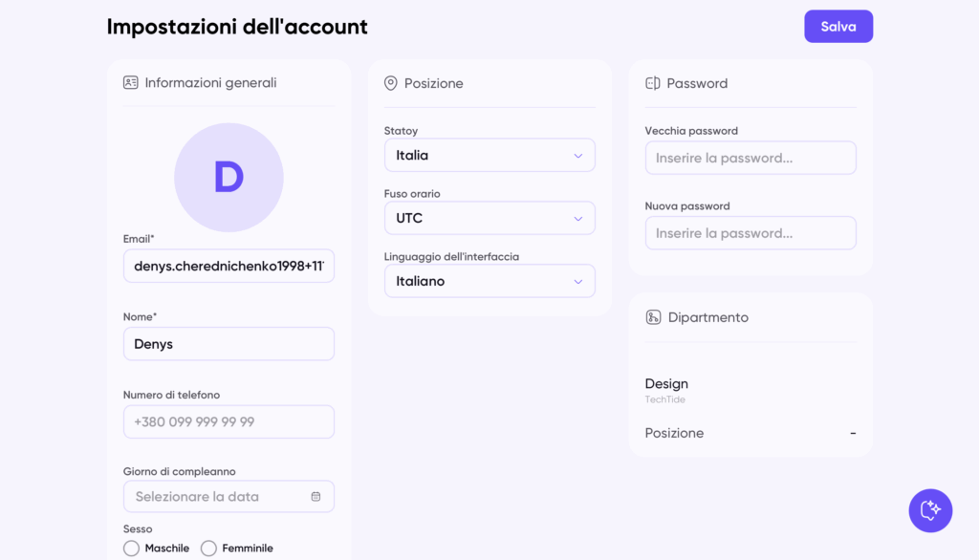The height and width of the screenshot is (560, 979).
Task: Click the Design department entry
Action: coord(667,384)
